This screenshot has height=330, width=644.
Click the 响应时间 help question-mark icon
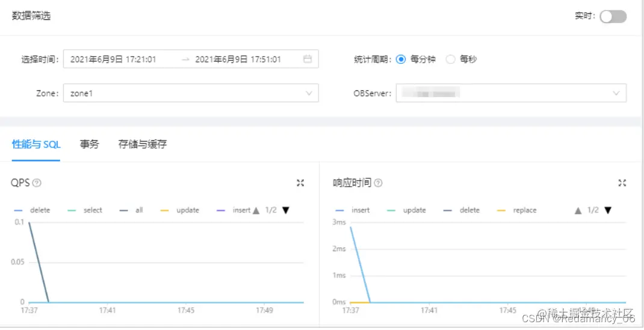[x=378, y=183]
